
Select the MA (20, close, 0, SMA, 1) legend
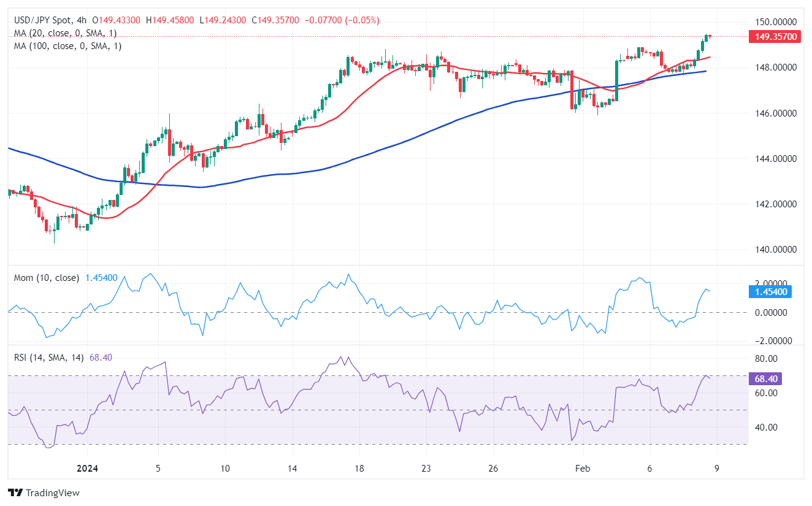[x=65, y=33]
